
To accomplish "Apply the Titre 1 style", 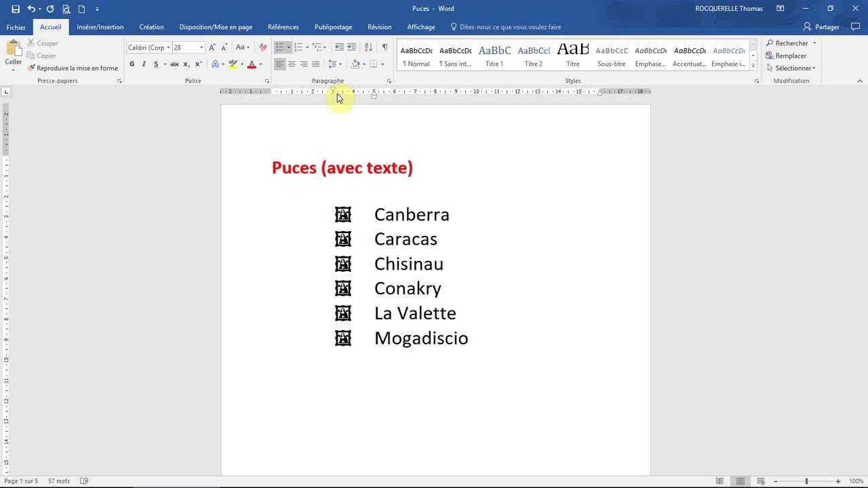I will tap(494, 56).
